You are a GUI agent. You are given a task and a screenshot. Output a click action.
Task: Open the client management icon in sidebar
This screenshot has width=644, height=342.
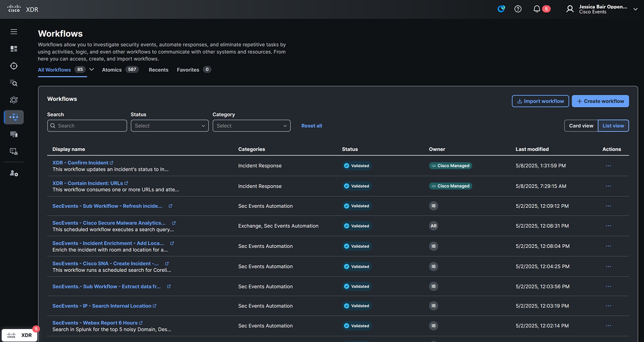coord(14,151)
